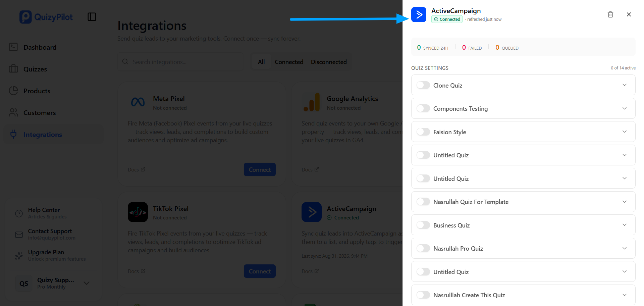
Task: Click the ActiveCampaign logo in the panel header
Action: [419, 14]
